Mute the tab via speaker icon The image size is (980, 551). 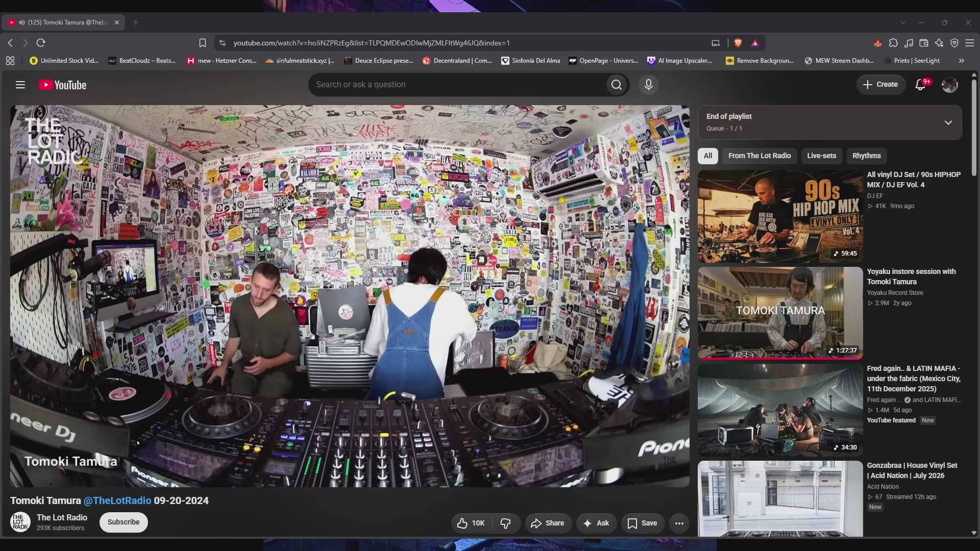point(22,22)
